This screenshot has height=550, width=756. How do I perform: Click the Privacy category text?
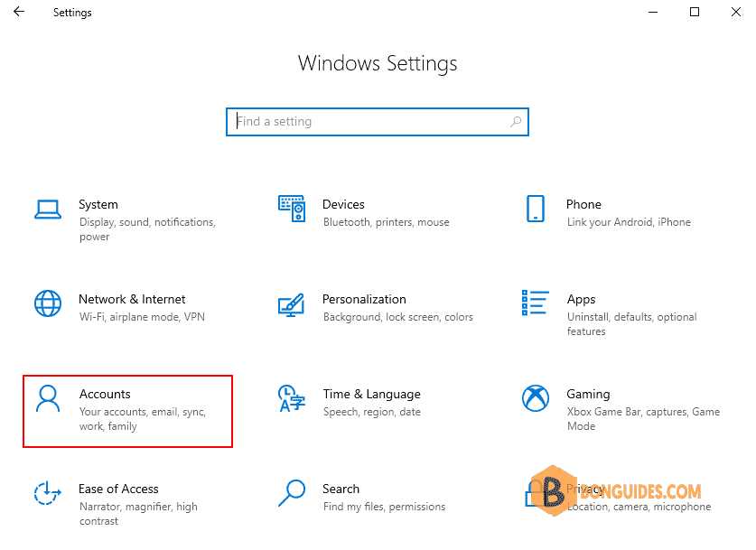tap(585, 489)
